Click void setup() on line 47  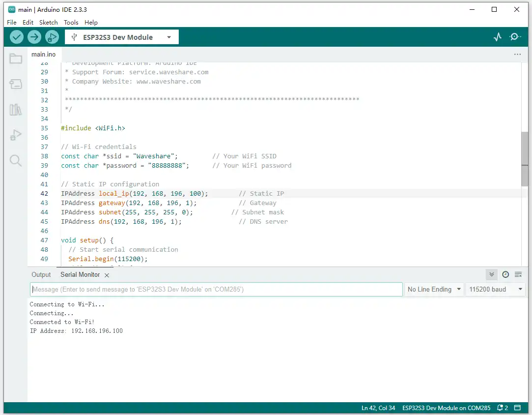84,240
